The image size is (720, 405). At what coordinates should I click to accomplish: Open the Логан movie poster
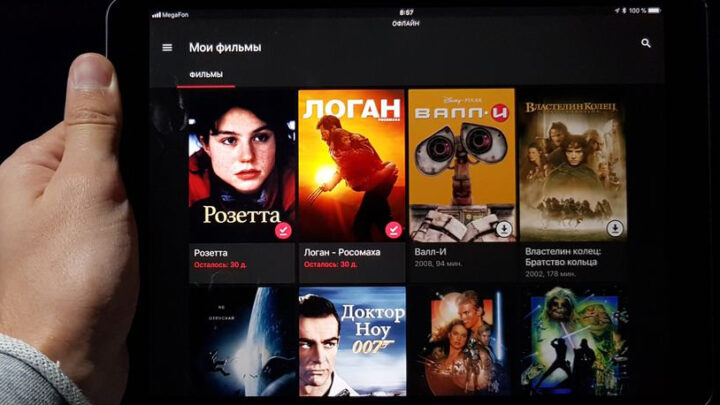(352, 165)
